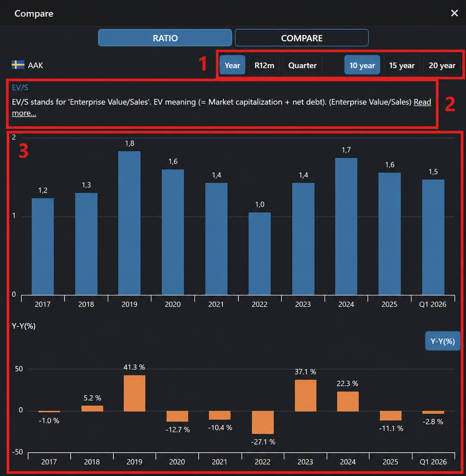Screen dimensions: 466x476
Task: Click the -11.1 % label in the lower chart
Action: pos(391,428)
